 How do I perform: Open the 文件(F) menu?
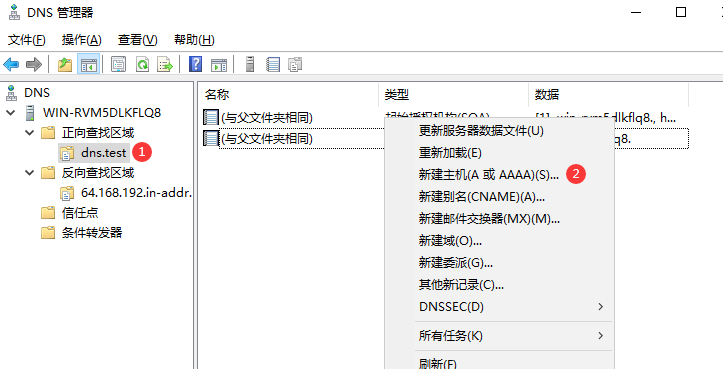[x=27, y=40]
